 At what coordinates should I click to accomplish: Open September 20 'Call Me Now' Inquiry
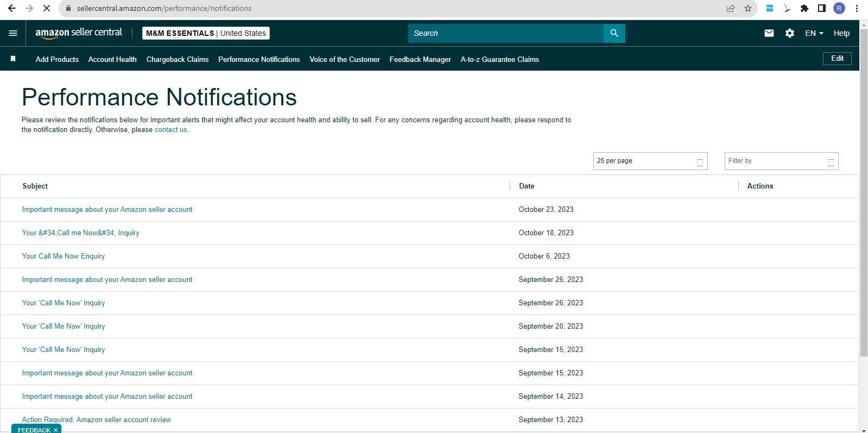(64, 327)
